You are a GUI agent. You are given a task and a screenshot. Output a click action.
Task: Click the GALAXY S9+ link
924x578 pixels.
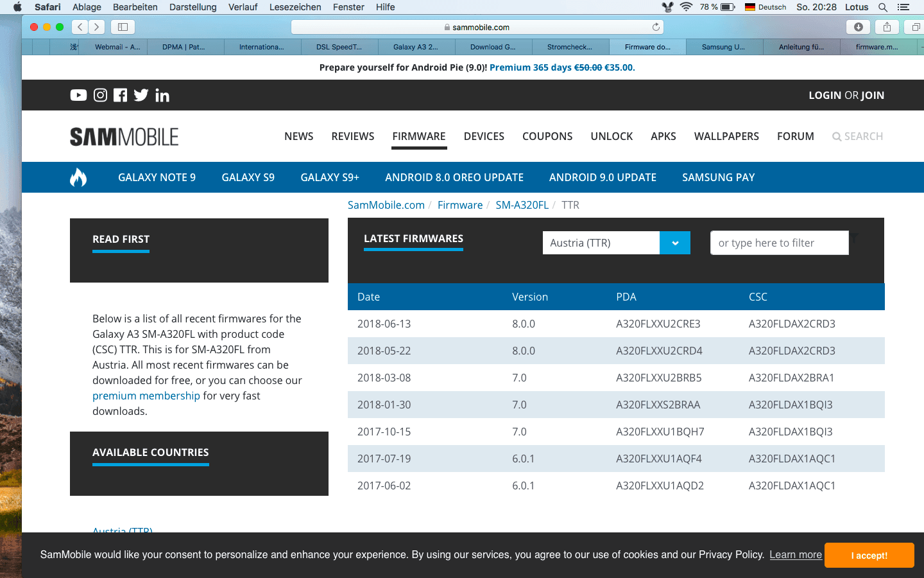tap(330, 177)
